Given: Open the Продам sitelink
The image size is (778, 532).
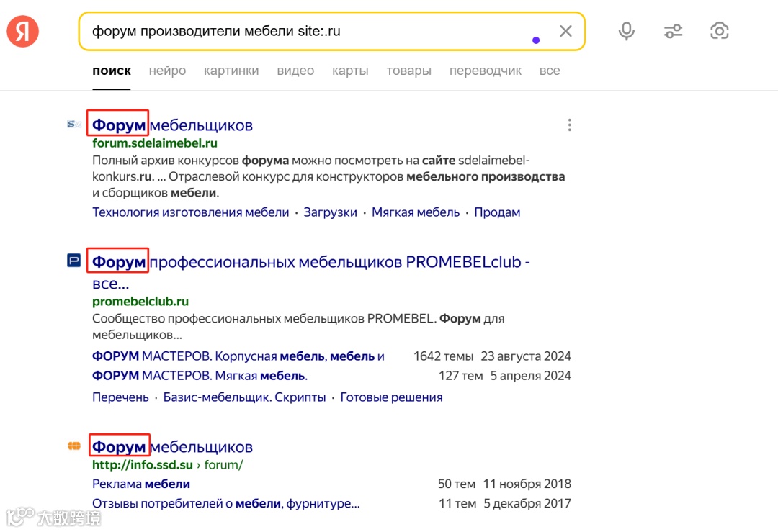Looking at the screenshot, I should pyautogui.click(x=497, y=212).
